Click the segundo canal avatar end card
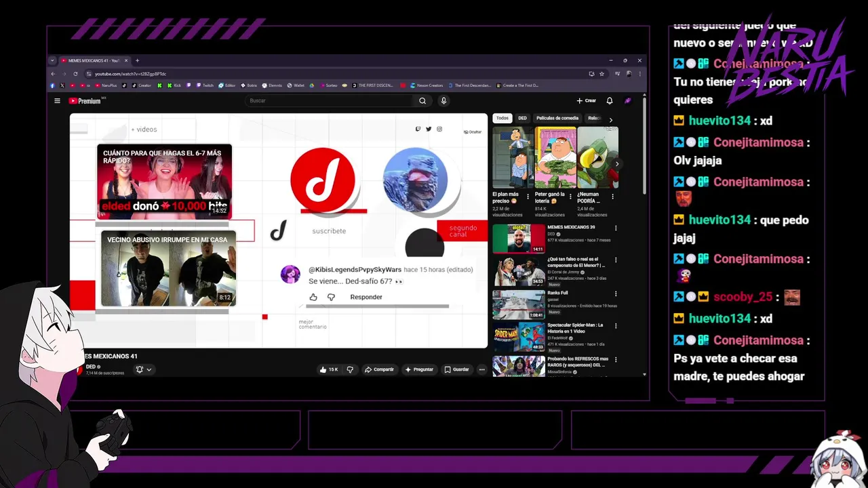 click(415, 180)
